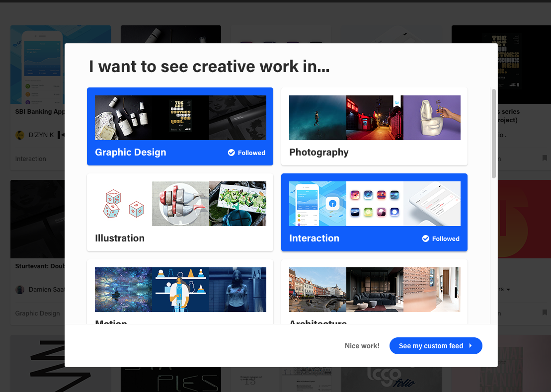Click the galaxy image in Motion card

(123, 290)
